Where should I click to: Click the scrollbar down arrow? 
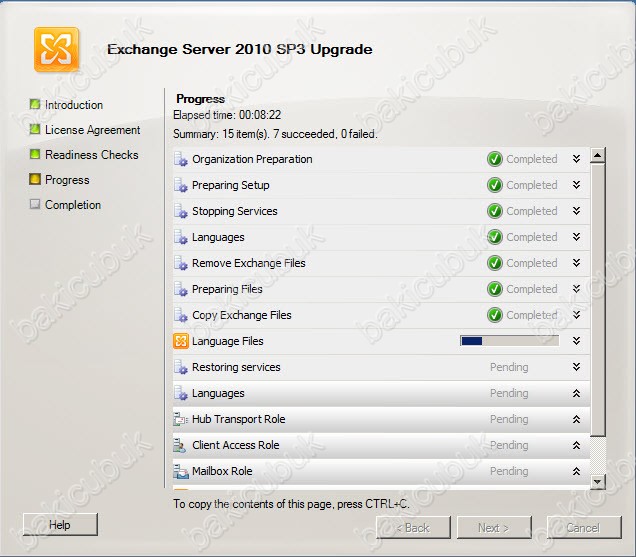(x=597, y=482)
